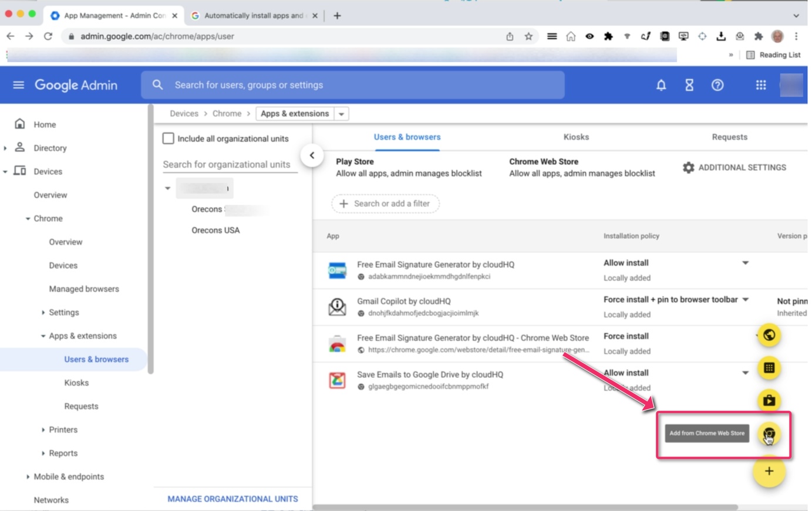This screenshot has height=511, width=812.
Task: Click the browser reload button
Action: 48,36
